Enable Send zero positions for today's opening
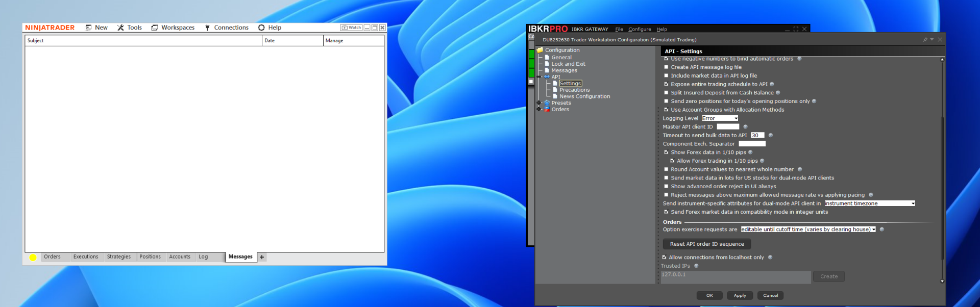980x307 pixels. [x=666, y=101]
